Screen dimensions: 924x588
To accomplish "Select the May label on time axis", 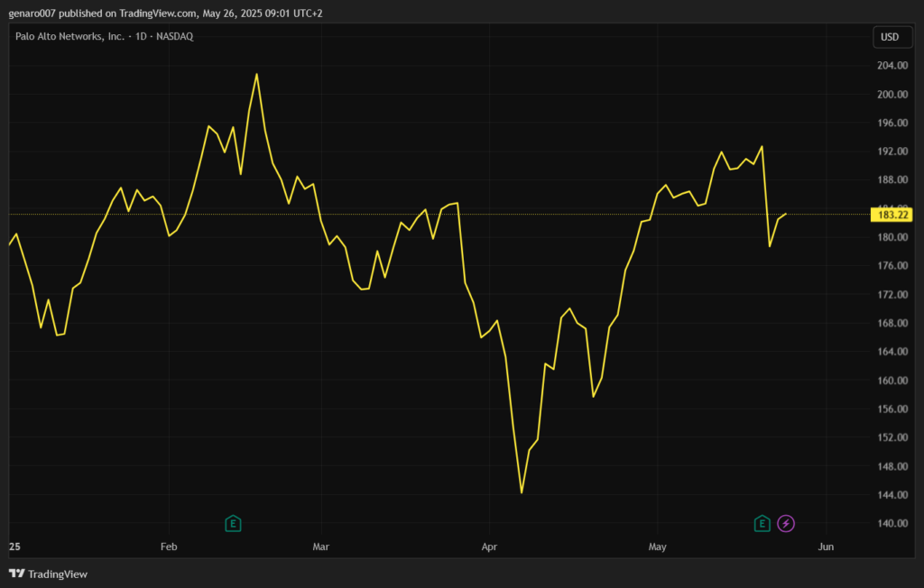I will pyautogui.click(x=657, y=547).
